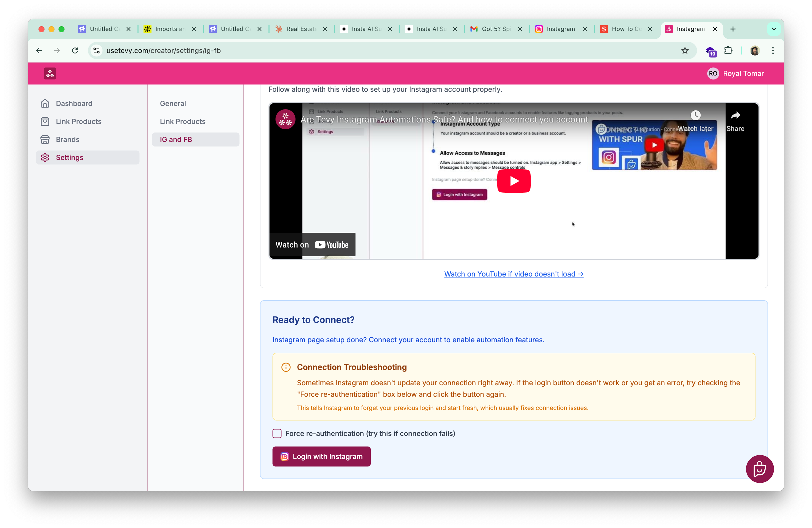Image resolution: width=812 pixels, height=528 pixels.
Task: Click the Dashboard home icon
Action: [45, 103]
